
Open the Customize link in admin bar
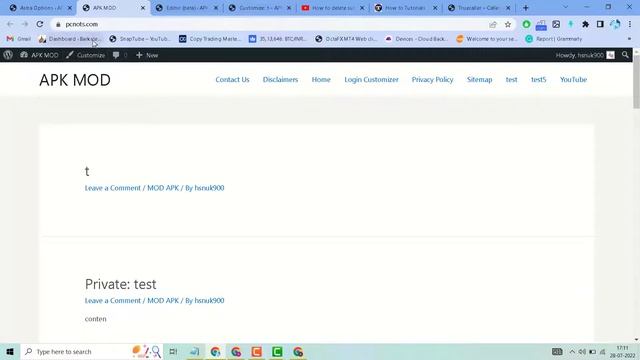click(x=86, y=55)
